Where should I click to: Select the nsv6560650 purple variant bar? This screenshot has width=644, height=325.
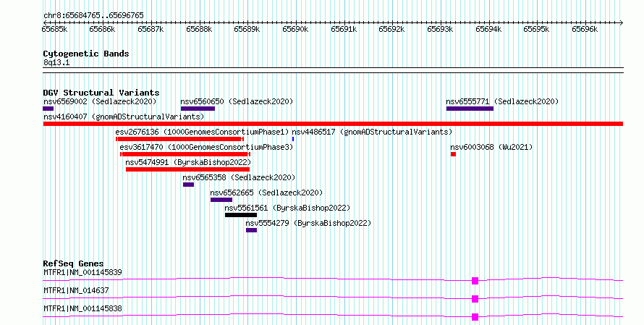click(x=198, y=109)
